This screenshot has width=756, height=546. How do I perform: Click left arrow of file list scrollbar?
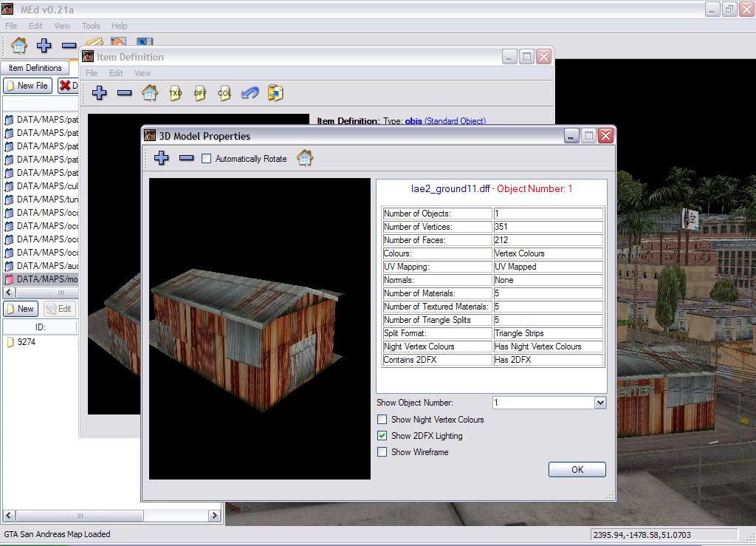pyautogui.click(x=9, y=293)
